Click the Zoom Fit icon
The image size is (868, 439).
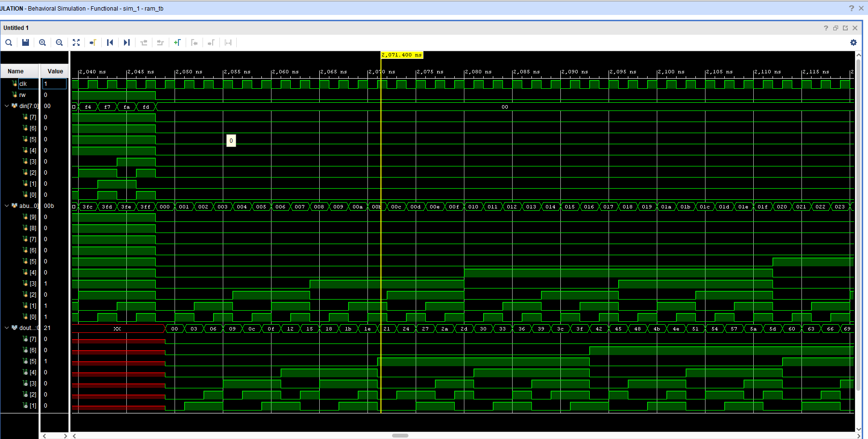[76, 42]
